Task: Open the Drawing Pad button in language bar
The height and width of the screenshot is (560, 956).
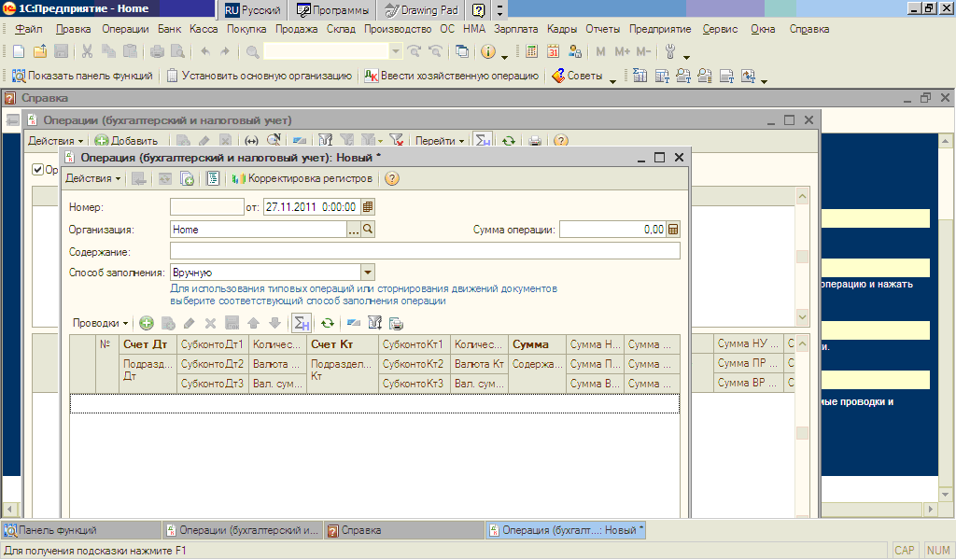Action: [x=421, y=9]
